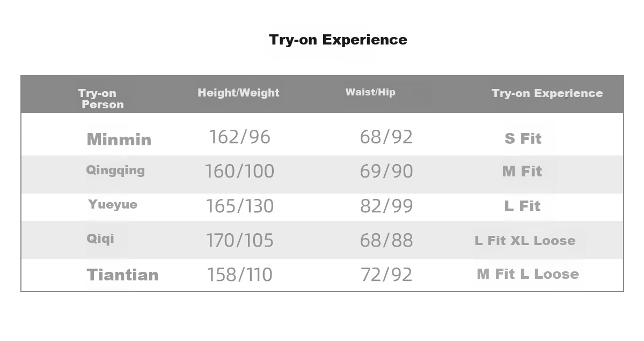Click the Height/Weight column header
The width and height of the screenshot is (644, 341).
(238, 93)
